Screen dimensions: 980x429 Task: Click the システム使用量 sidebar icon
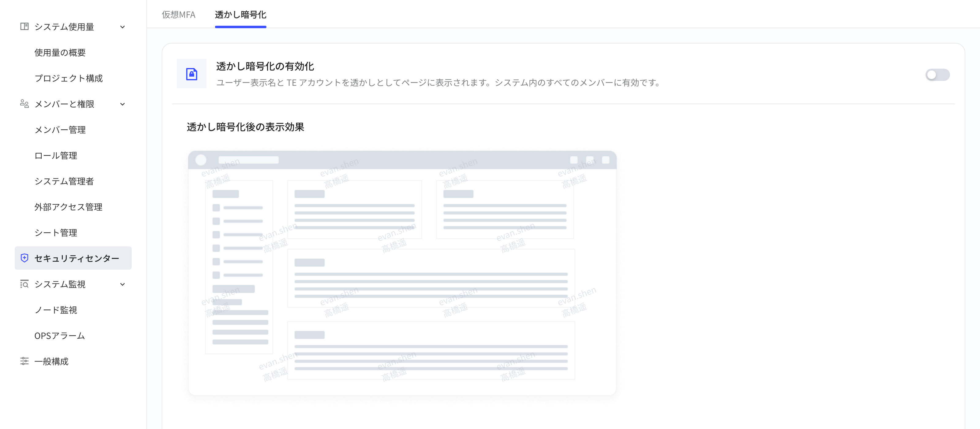[x=24, y=26]
